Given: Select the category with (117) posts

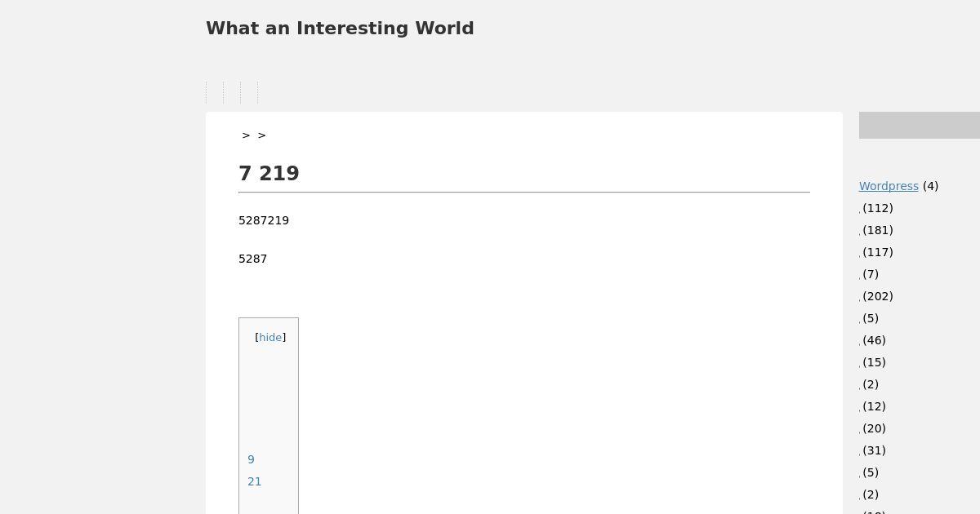Looking at the screenshot, I should click(861, 254).
